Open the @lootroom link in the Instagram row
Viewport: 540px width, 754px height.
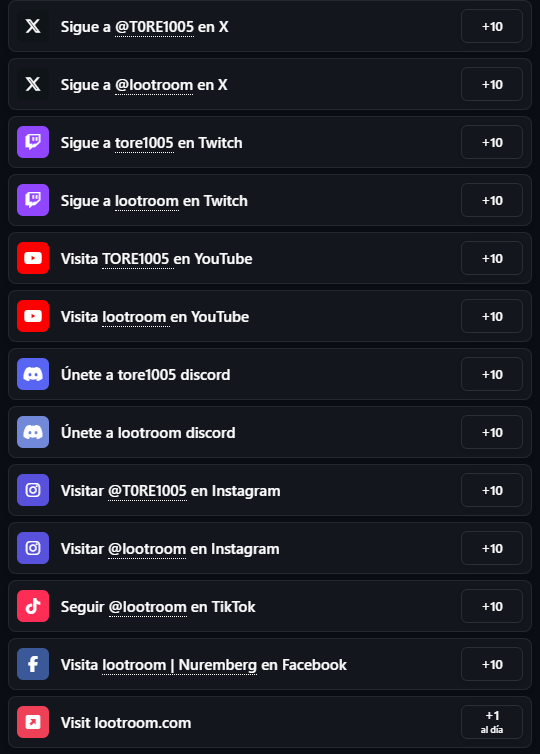coord(147,549)
